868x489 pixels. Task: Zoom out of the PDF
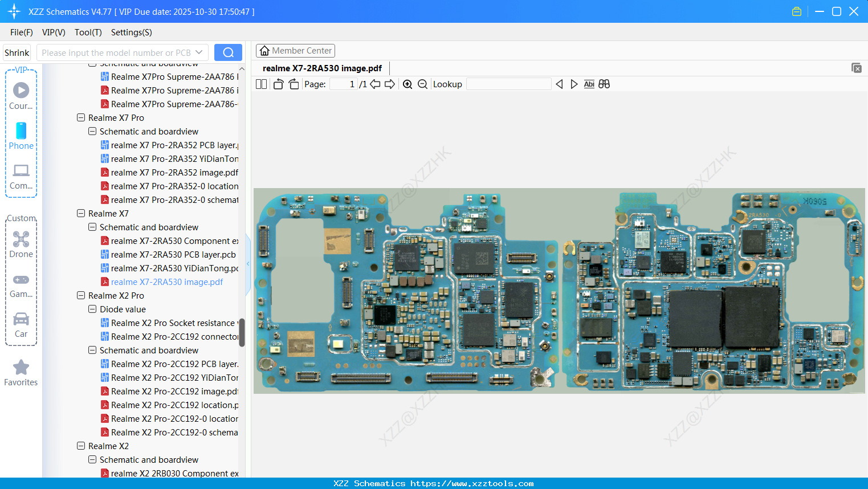tap(422, 84)
